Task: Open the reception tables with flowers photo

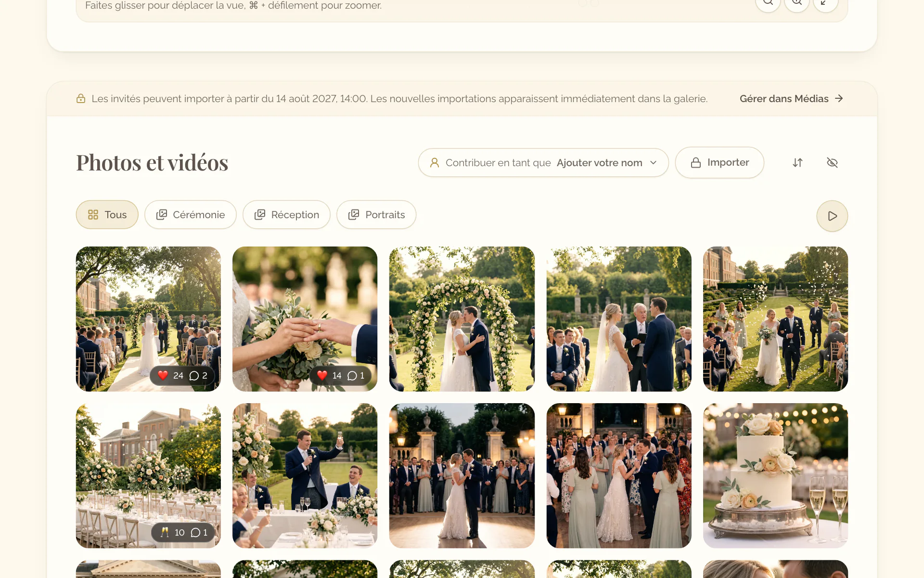Action: pos(148,476)
